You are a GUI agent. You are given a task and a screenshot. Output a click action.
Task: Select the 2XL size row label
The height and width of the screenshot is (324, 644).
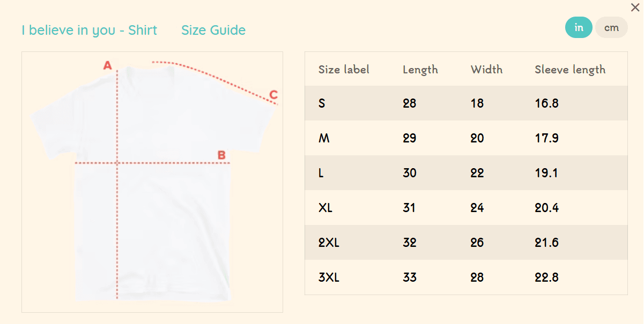[x=329, y=243]
